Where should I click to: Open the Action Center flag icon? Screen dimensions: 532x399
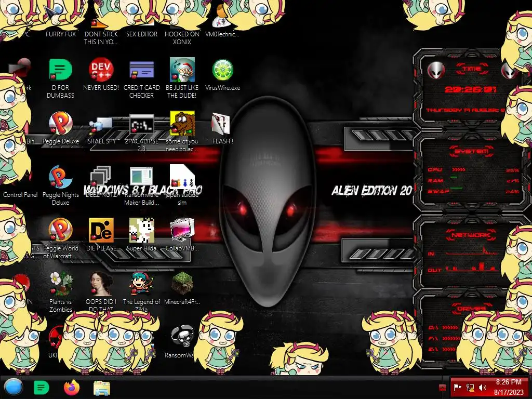click(457, 388)
